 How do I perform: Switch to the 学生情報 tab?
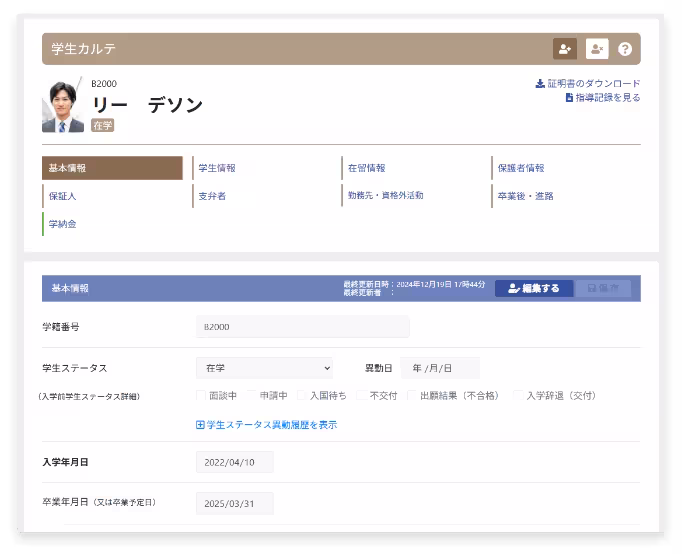coord(217,168)
